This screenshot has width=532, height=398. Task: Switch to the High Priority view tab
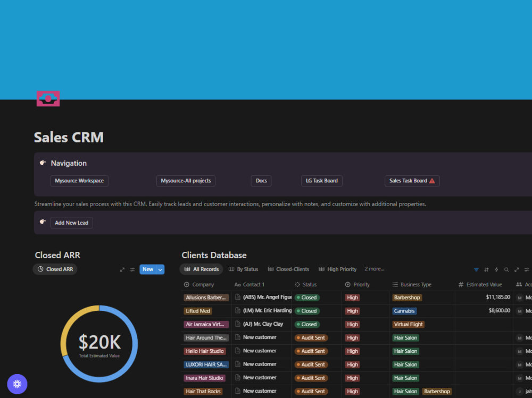(x=338, y=269)
